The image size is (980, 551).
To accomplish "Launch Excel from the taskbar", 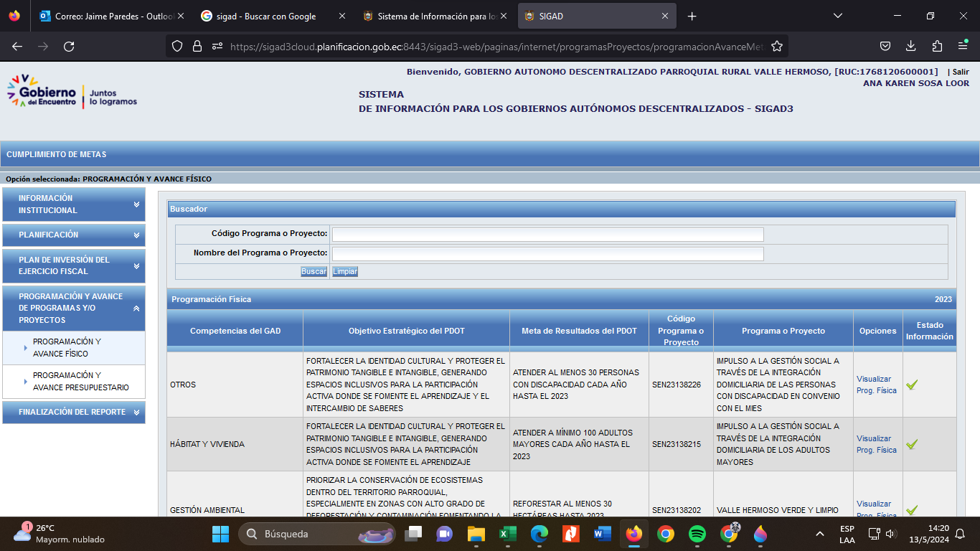I will tap(508, 534).
